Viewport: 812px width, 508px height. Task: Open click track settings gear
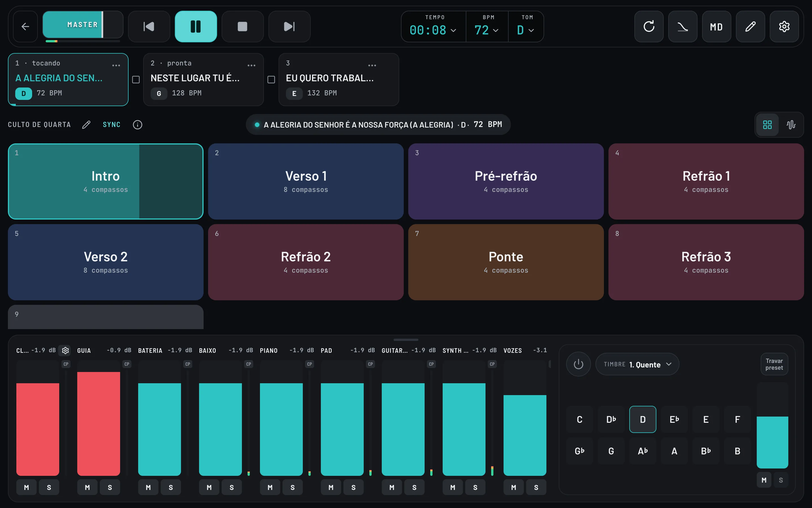(x=65, y=351)
